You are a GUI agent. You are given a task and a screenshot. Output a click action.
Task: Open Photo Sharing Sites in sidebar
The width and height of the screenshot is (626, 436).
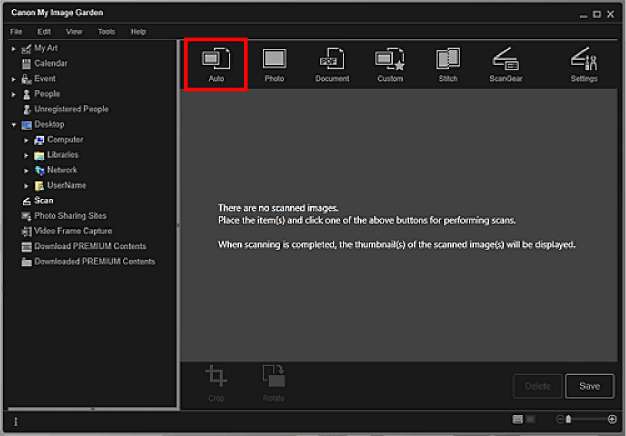[x=70, y=216]
